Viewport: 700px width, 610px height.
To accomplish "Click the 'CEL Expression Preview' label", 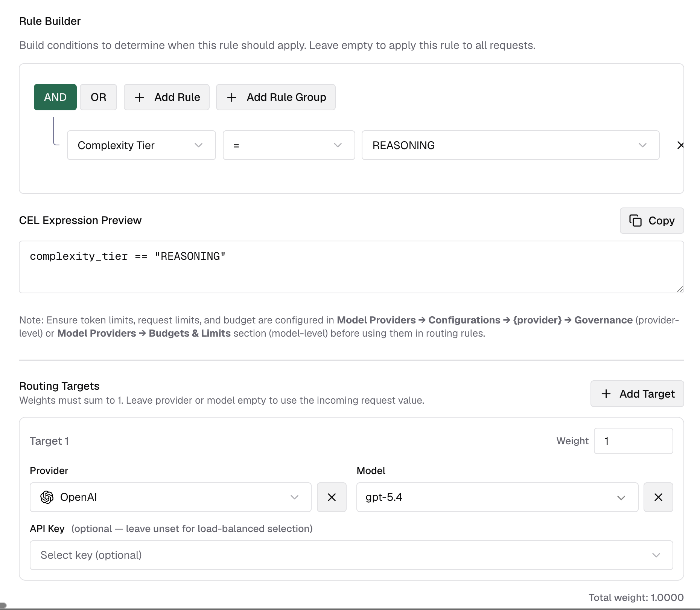I will (x=81, y=220).
